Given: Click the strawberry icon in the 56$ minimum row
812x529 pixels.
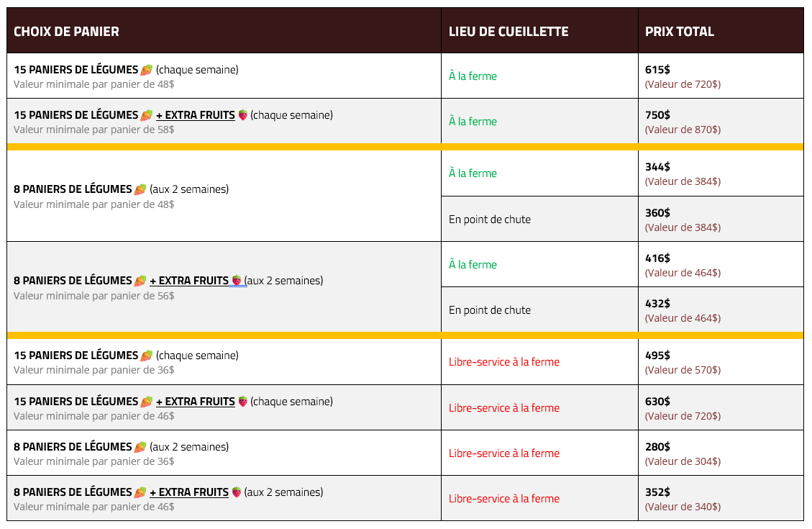Looking at the screenshot, I should tap(237, 281).
